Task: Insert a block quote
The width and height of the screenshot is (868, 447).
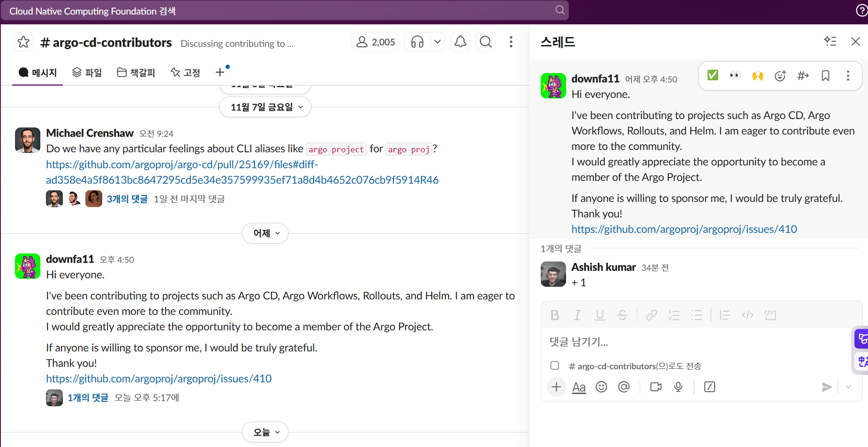Action: [x=725, y=315]
